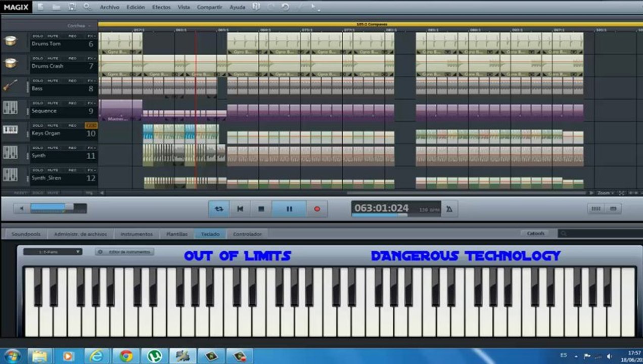This screenshot has height=364, width=643.
Task: Click the Open project folder icon
Action: coord(56,7)
